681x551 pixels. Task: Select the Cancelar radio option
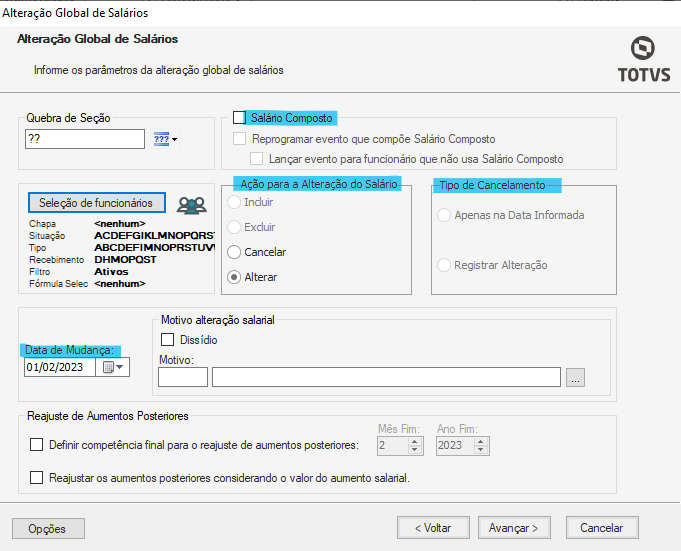tap(235, 252)
